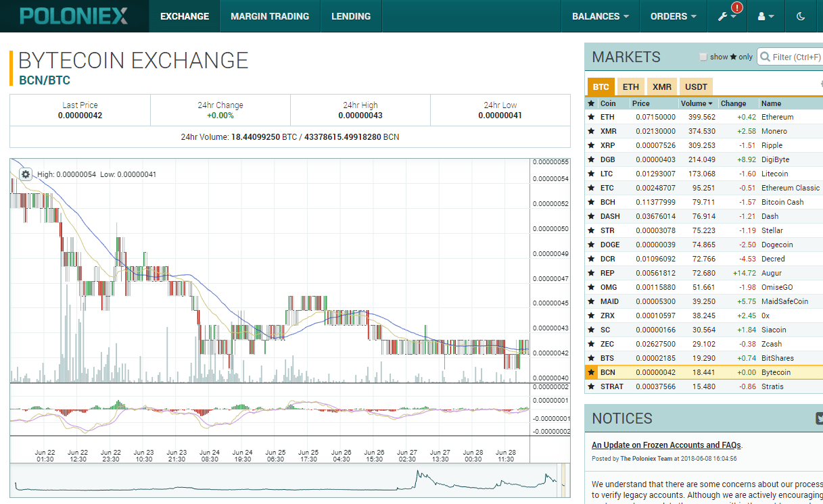This screenshot has width=823, height=504.
Task: Toggle favorite star for Litecoin
Action: (x=592, y=173)
